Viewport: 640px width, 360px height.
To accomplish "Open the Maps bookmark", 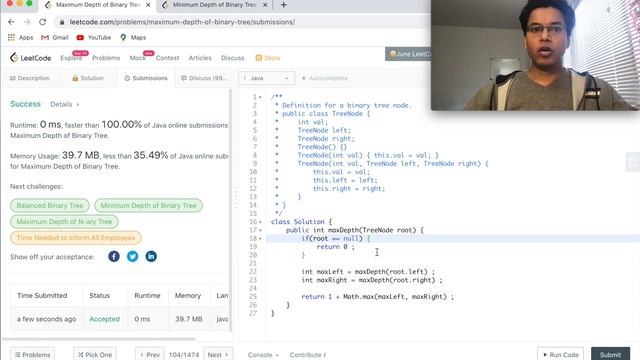I will 133,38.
